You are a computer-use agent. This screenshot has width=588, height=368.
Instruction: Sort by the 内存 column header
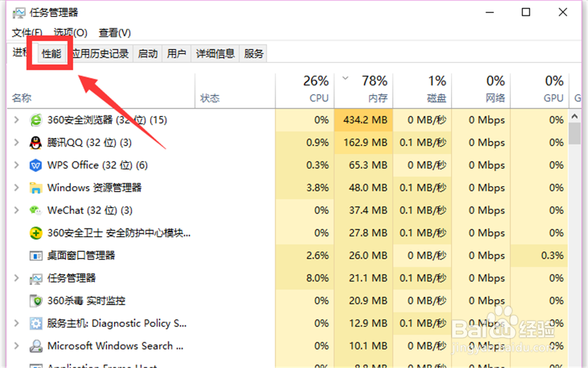click(x=363, y=91)
